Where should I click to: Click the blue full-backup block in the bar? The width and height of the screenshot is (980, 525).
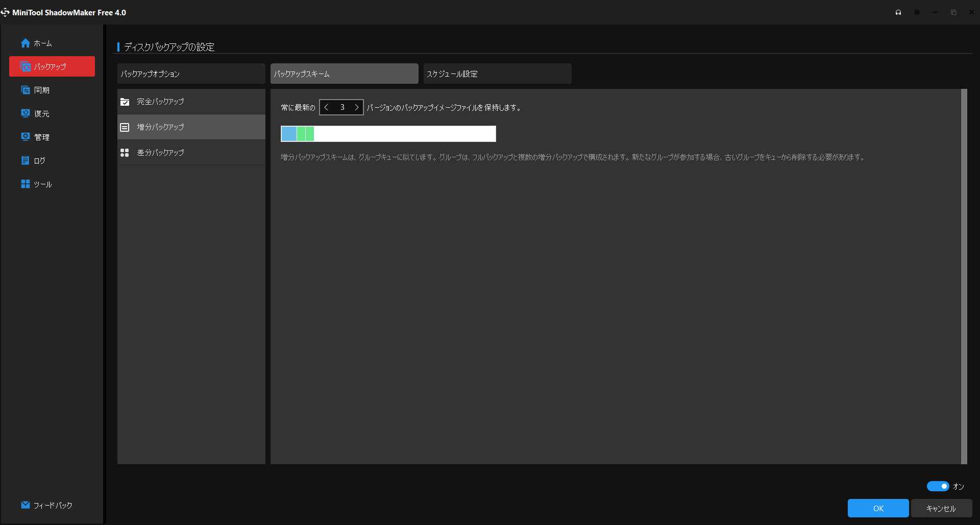(x=289, y=134)
